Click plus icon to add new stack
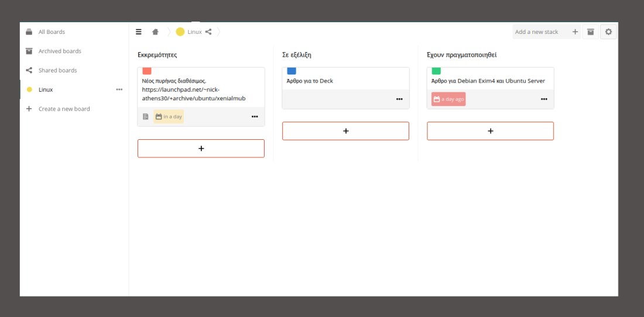Image resolution: width=644 pixels, height=317 pixels. pos(575,32)
